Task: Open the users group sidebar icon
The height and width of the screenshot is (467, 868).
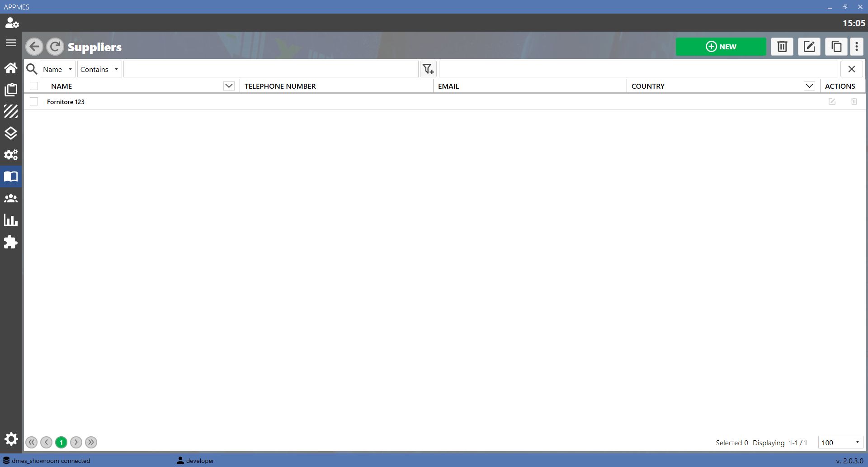Action: point(11,198)
